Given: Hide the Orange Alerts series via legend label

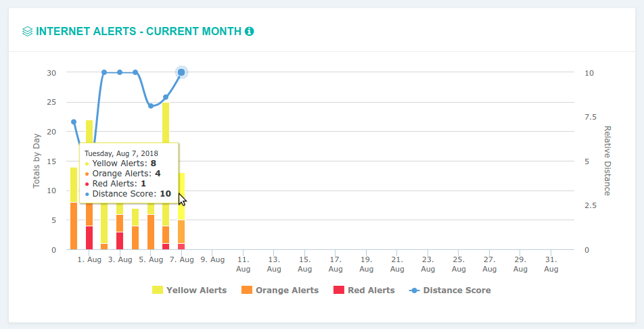Looking at the screenshot, I should pyautogui.click(x=287, y=290).
